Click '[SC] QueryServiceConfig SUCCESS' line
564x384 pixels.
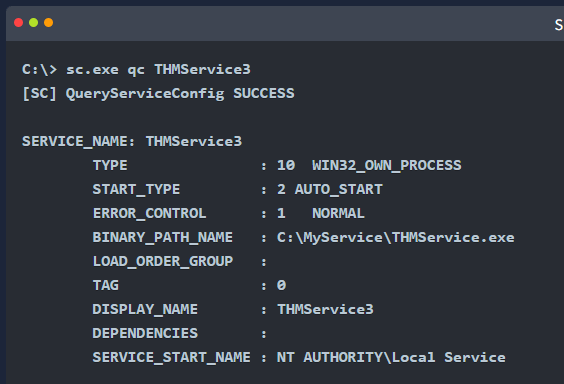158,94
